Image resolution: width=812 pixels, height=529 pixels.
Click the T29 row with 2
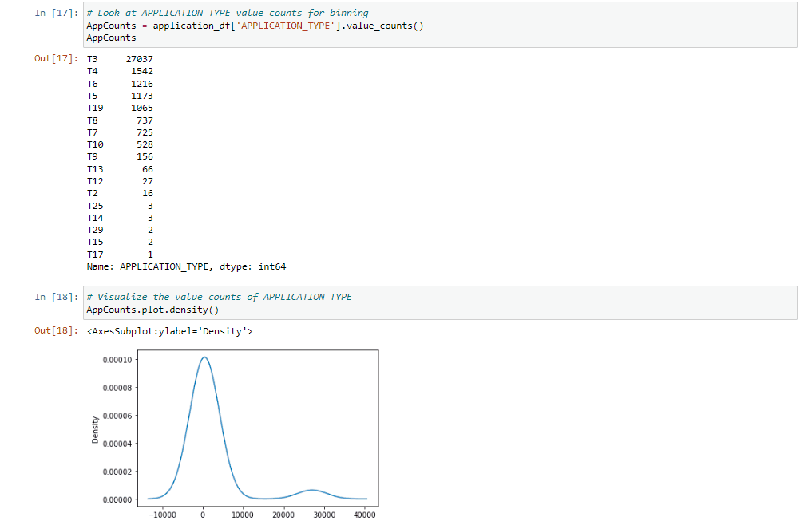click(x=120, y=230)
